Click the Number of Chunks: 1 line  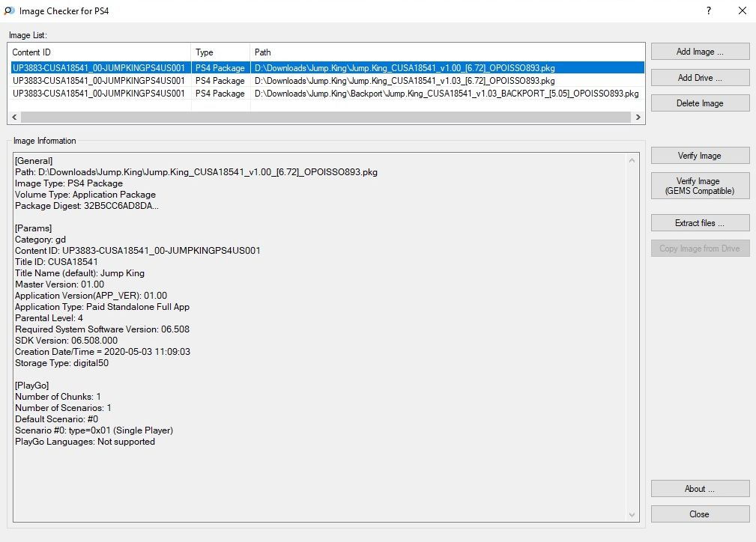pos(58,397)
